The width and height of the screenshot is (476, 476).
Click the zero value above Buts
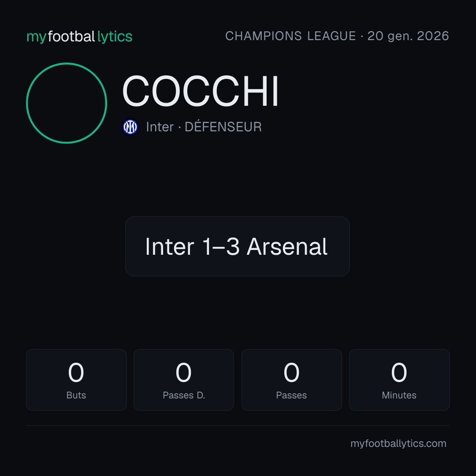[x=76, y=372]
